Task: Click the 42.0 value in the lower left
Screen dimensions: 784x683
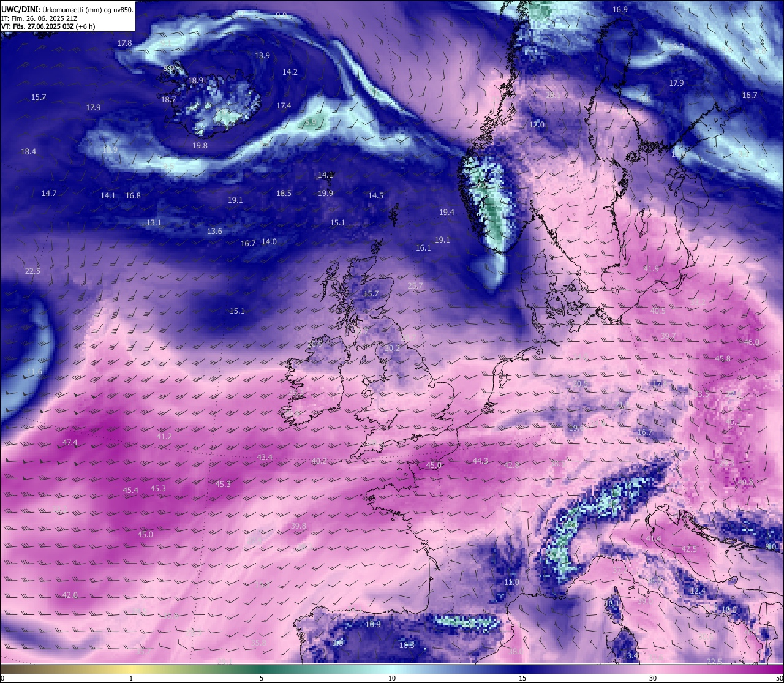Action: click(x=70, y=595)
